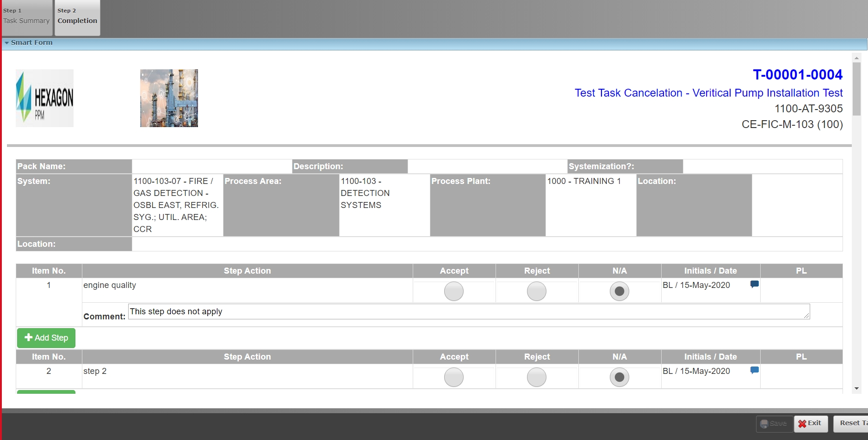Click the Process Area: label
The height and width of the screenshot is (440, 868).
(253, 181)
